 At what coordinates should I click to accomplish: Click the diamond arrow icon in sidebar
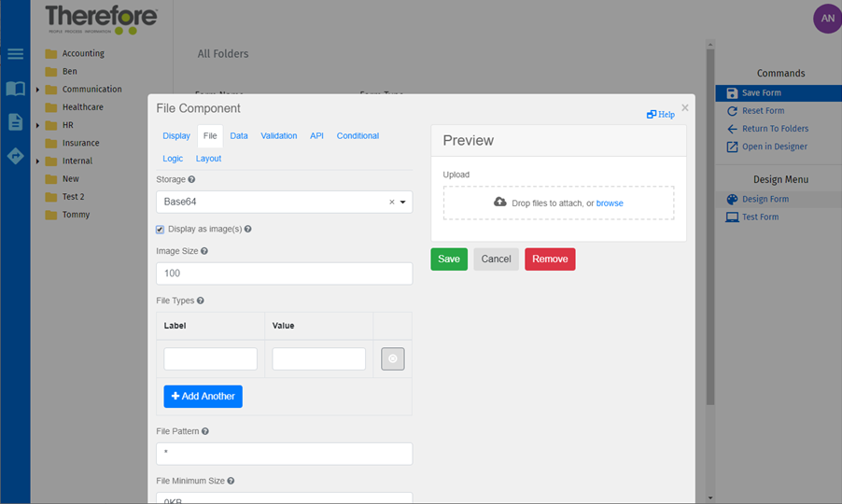tap(15, 156)
